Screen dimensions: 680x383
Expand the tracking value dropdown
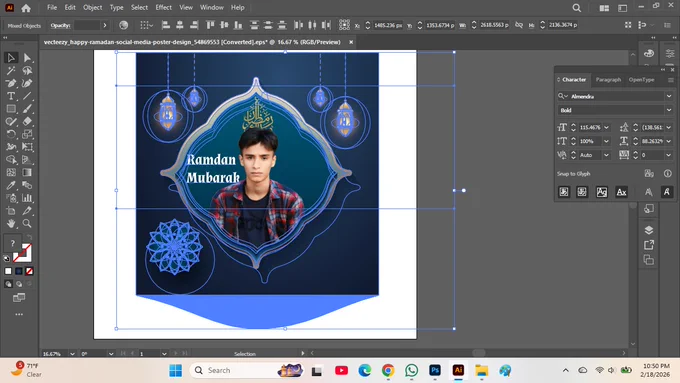coord(669,155)
